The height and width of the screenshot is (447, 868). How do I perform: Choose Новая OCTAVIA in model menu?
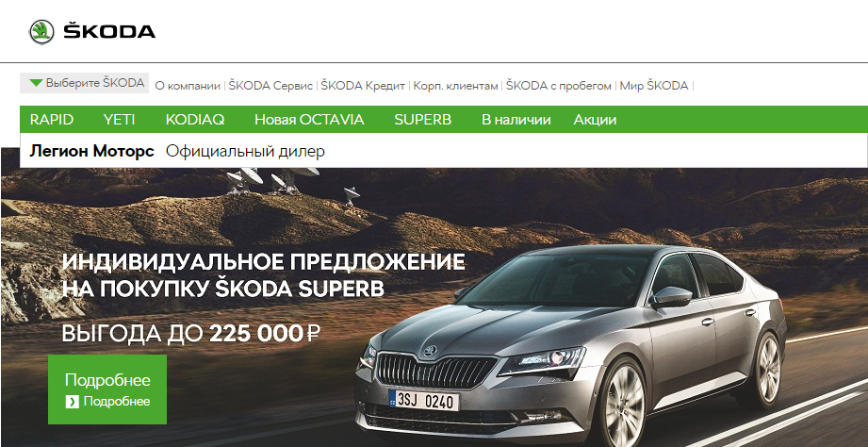[x=309, y=120]
